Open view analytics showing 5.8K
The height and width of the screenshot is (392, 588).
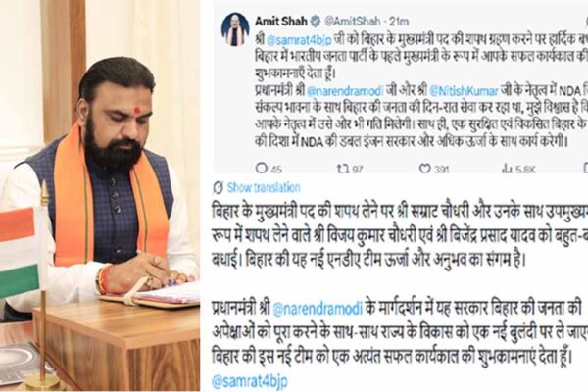pyautogui.click(x=507, y=169)
